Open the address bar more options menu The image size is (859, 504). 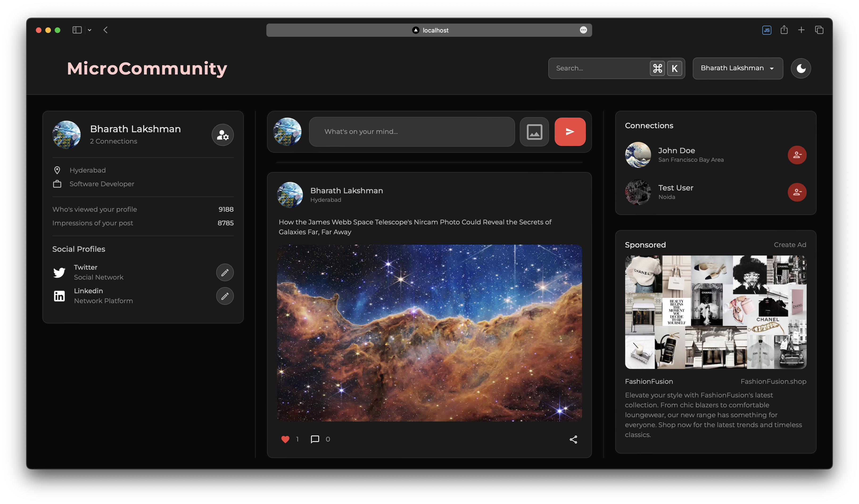click(583, 30)
